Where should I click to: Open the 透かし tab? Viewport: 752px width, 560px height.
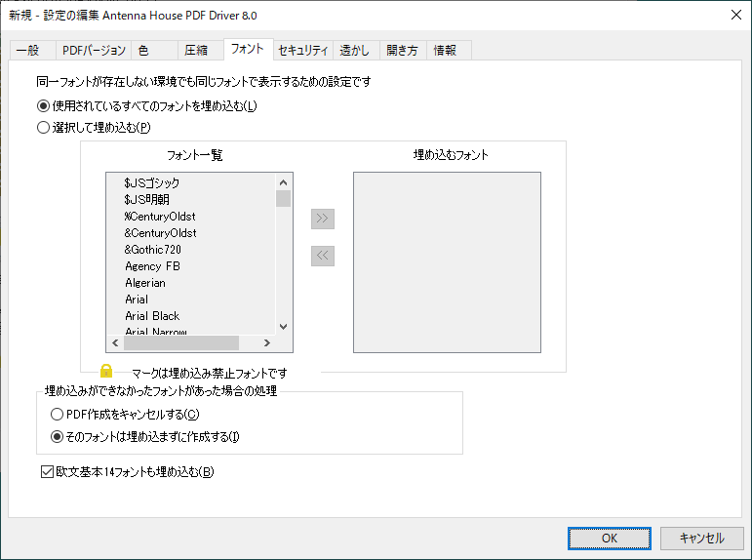(x=356, y=51)
